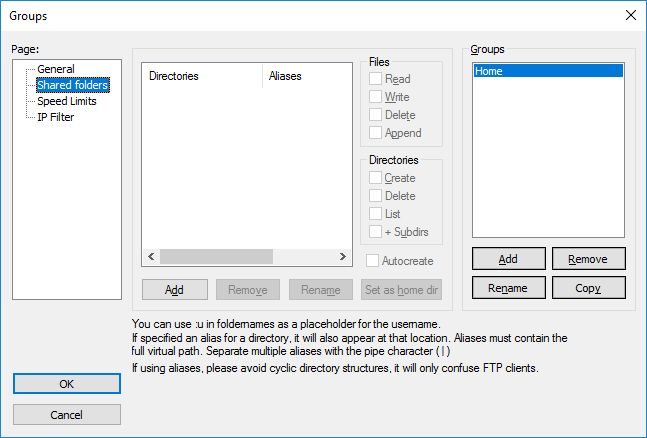Enable the + Subdirs checkbox
The image size is (647, 438).
(x=376, y=232)
